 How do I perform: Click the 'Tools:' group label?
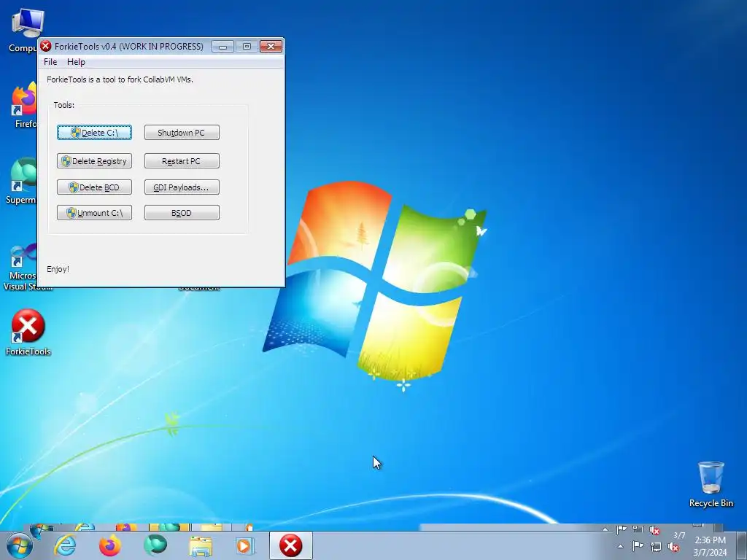(64, 105)
